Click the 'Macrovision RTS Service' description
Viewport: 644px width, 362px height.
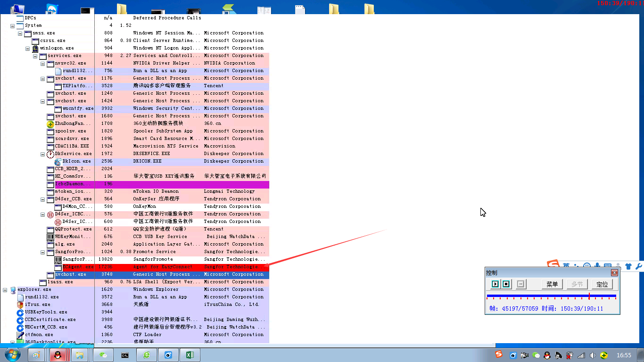pyautogui.click(x=166, y=146)
